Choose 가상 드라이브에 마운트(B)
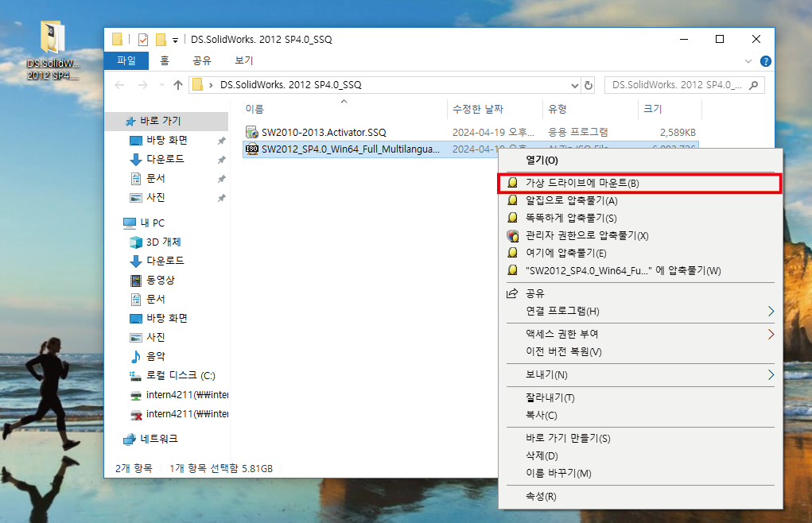This screenshot has height=523, width=812. 640,183
